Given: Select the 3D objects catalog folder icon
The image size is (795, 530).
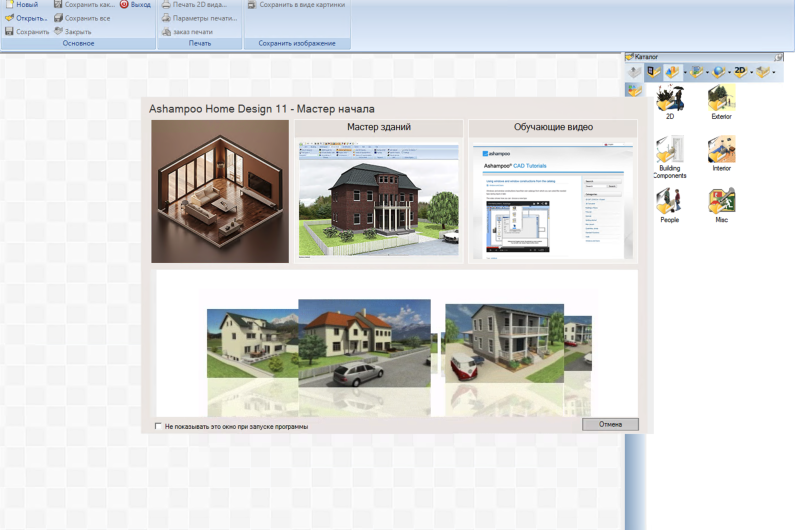Looking at the screenshot, I should pos(672,73).
